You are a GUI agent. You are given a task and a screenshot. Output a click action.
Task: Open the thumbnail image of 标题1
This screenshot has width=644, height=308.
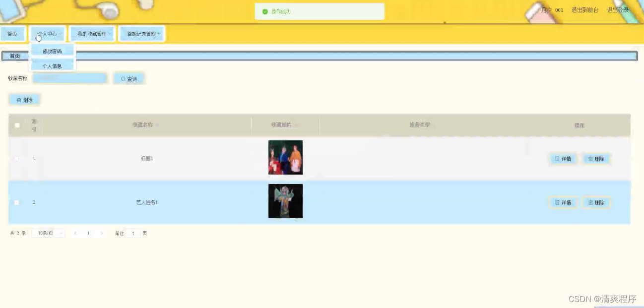point(285,157)
